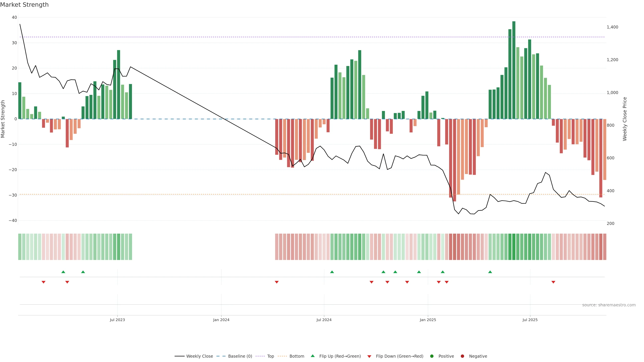Click the Weekly Close Price axis title
This screenshot has height=362, width=644.
pyautogui.click(x=625, y=119)
